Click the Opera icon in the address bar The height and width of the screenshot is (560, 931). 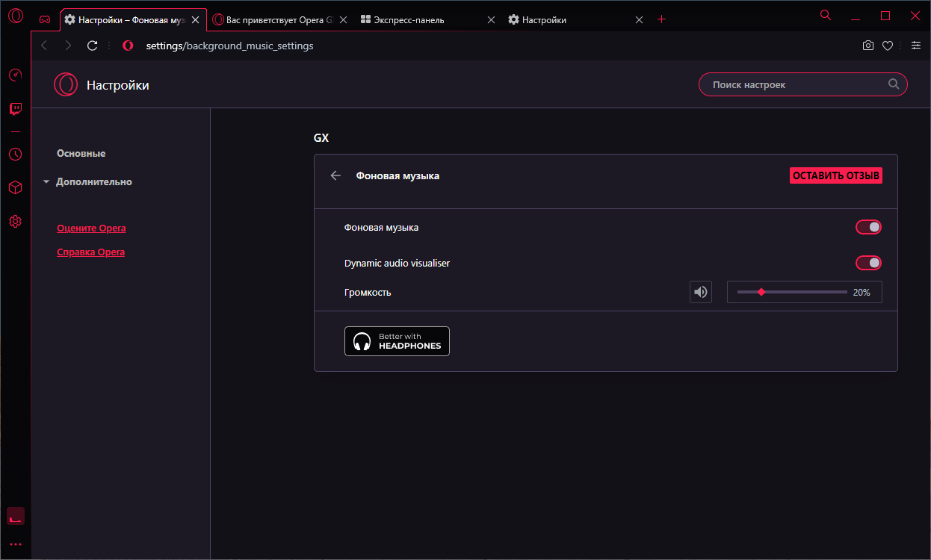[128, 46]
